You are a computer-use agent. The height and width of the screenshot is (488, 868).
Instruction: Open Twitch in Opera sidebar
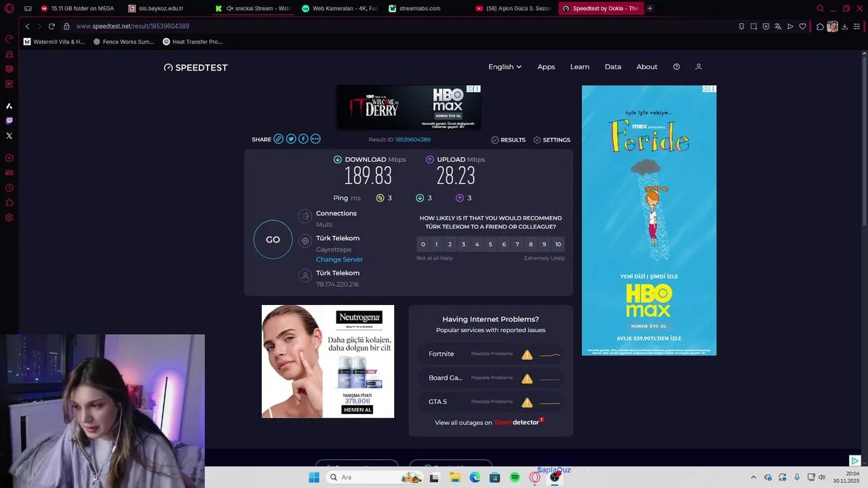[x=9, y=121]
